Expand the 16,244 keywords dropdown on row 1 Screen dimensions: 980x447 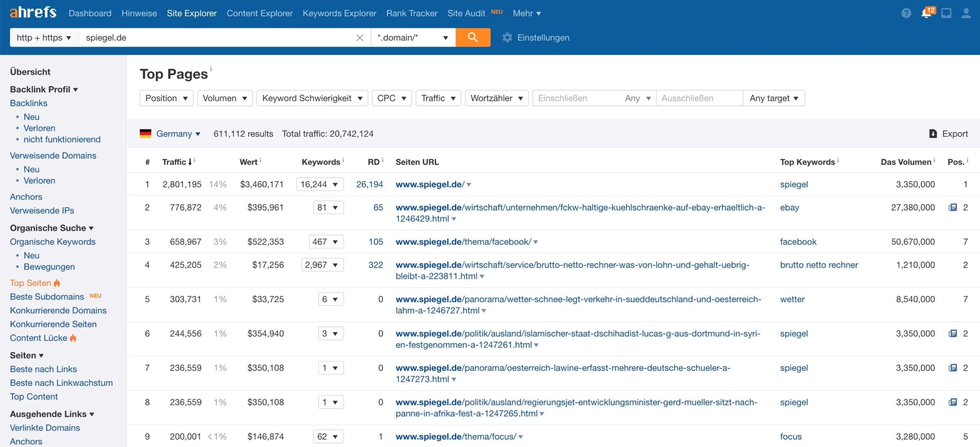tap(319, 184)
